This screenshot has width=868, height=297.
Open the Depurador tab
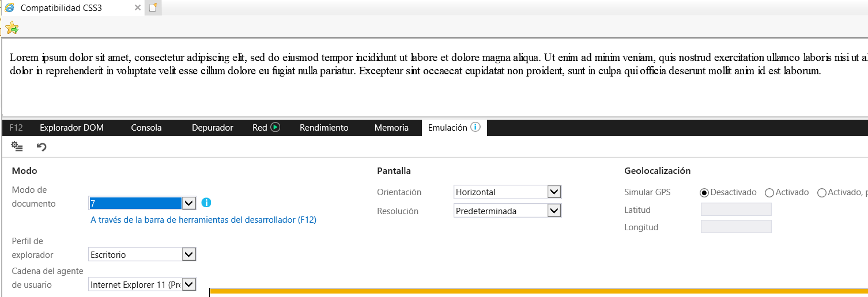[212, 128]
